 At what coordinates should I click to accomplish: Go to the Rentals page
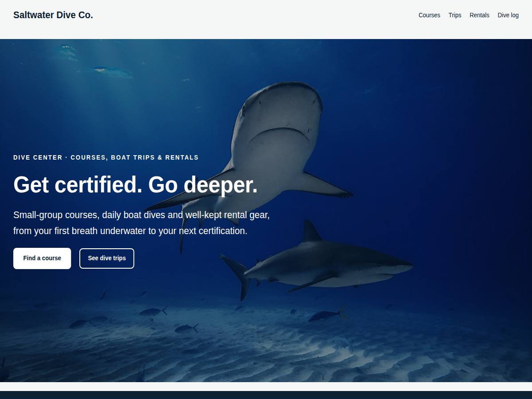[x=479, y=15]
